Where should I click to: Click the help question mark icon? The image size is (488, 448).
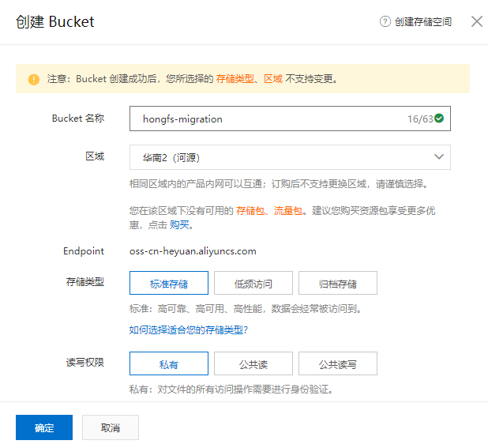click(385, 22)
